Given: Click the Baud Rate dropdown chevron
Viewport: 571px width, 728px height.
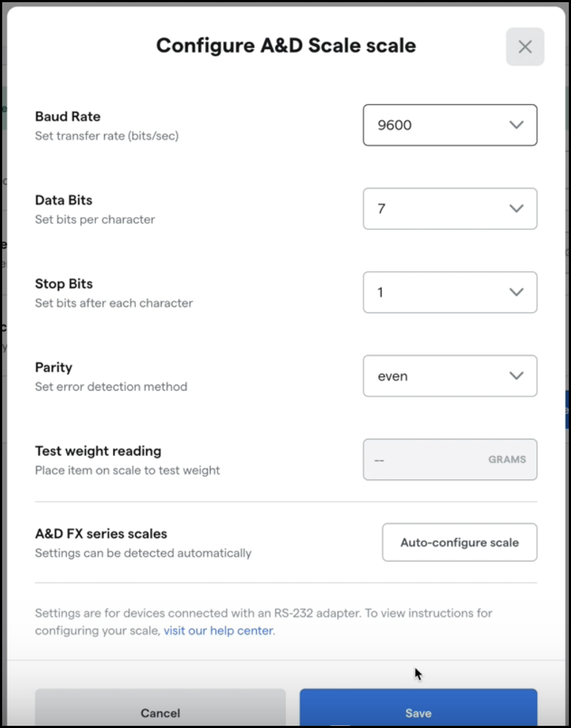Looking at the screenshot, I should 516,125.
